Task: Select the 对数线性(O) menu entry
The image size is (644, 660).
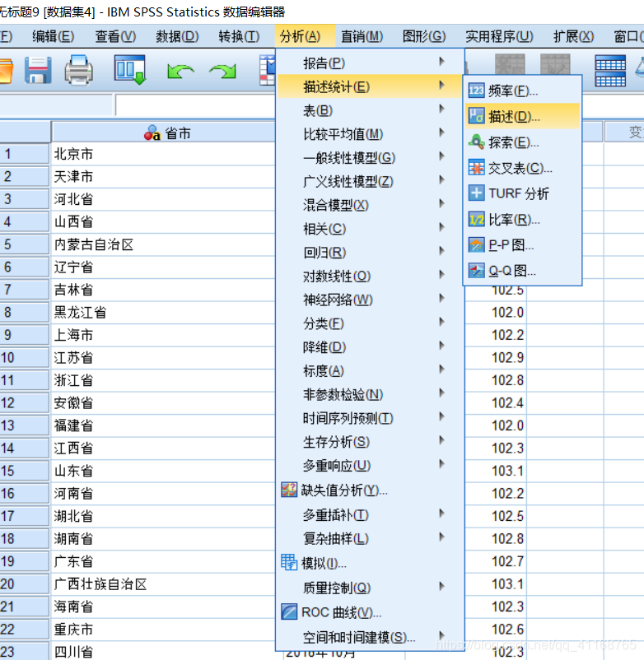Action: (x=371, y=277)
